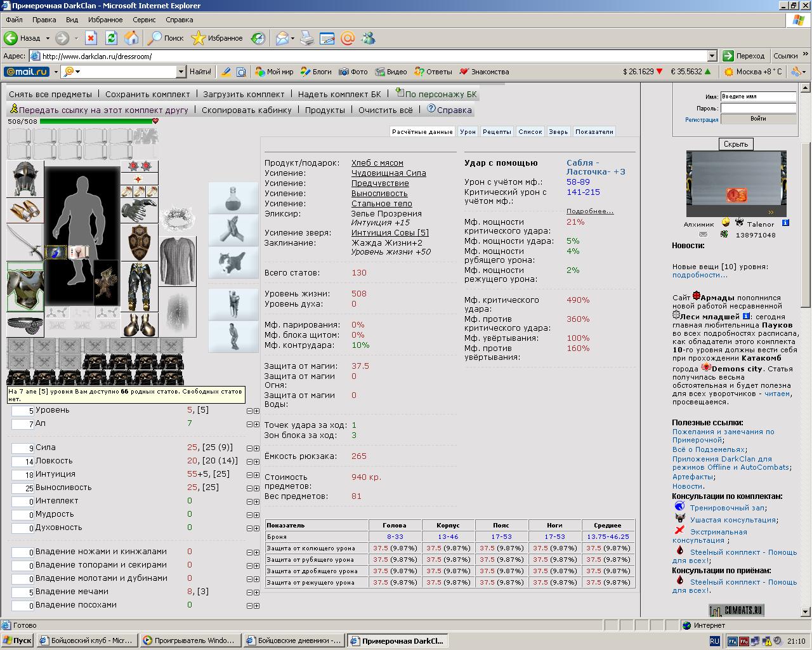Click the elixir potion bottle icon
This screenshot has height=650, width=812.
click(x=233, y=197)
